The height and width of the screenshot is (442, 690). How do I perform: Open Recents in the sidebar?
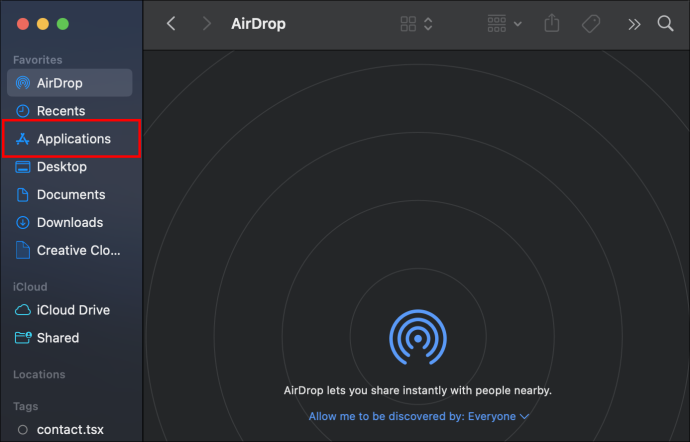coord(70,111)
